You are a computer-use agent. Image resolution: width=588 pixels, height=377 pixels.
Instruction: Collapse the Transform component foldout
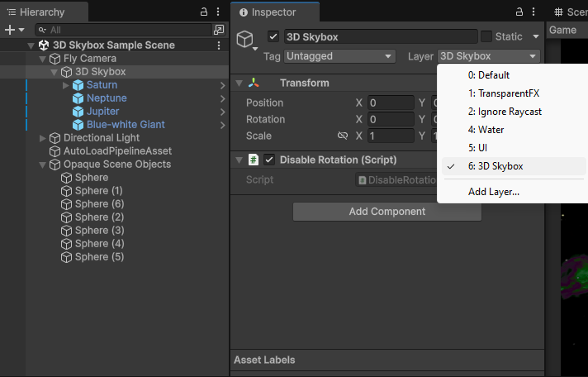click(239, 84)
